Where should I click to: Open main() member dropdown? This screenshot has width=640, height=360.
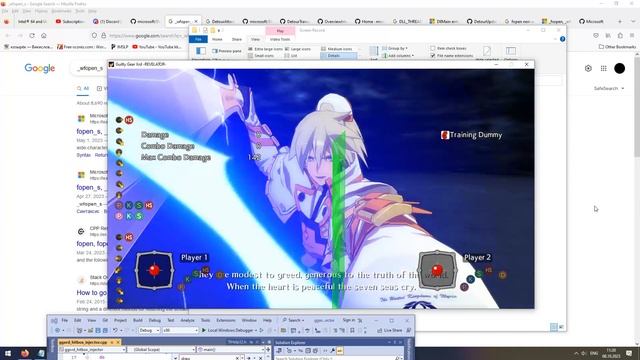[231, 349]
